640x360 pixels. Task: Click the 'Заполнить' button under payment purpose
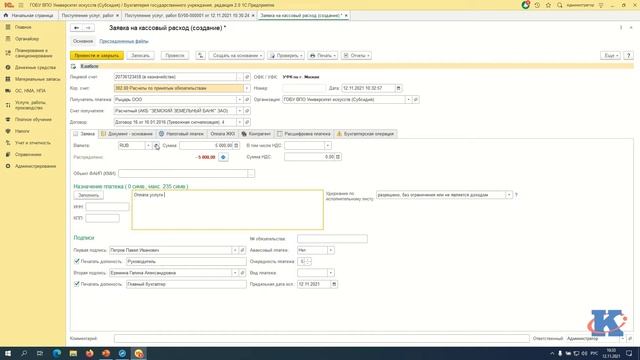coord(89,196)
